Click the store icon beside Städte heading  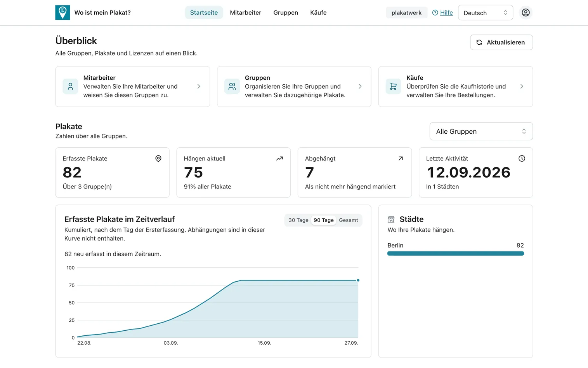tap(391, 219)
